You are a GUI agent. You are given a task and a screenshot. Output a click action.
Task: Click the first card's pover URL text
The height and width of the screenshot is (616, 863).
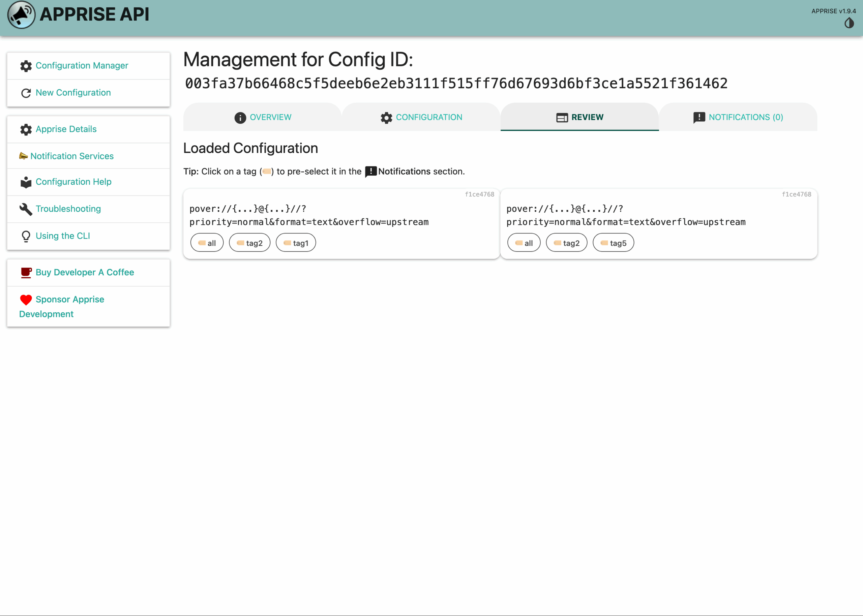click(x=309, y=215)
